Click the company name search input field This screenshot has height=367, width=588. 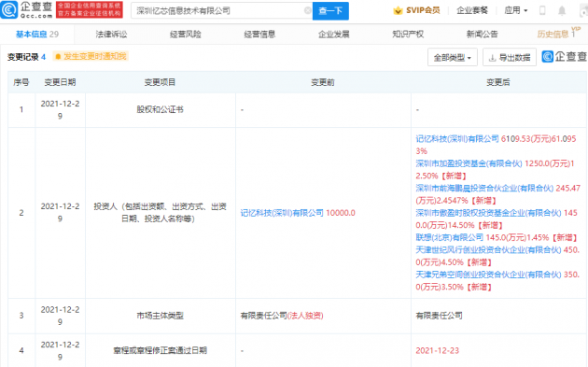(218, 11)
